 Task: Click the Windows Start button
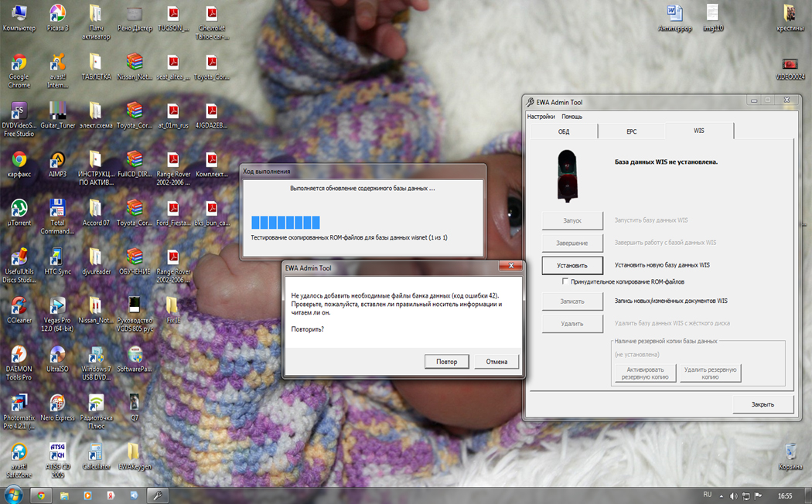pyautogui.click(x=13, y=494)
